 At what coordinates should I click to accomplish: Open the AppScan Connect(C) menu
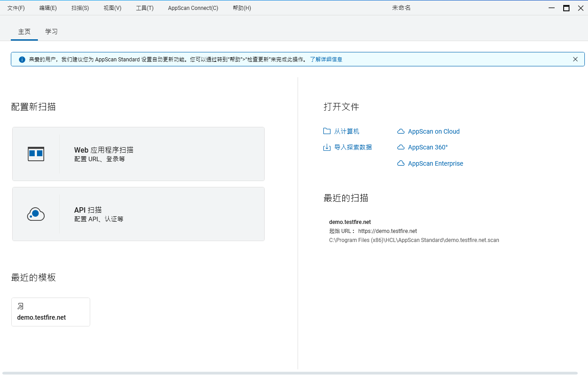(193, 8)
